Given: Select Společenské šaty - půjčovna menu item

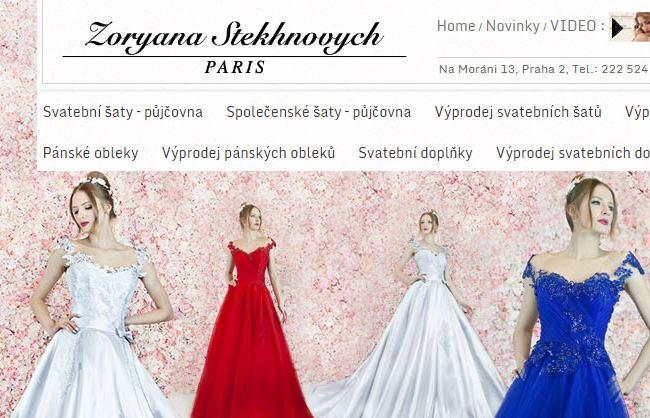Looking at the screenshot, I should (x=318, y=112).
